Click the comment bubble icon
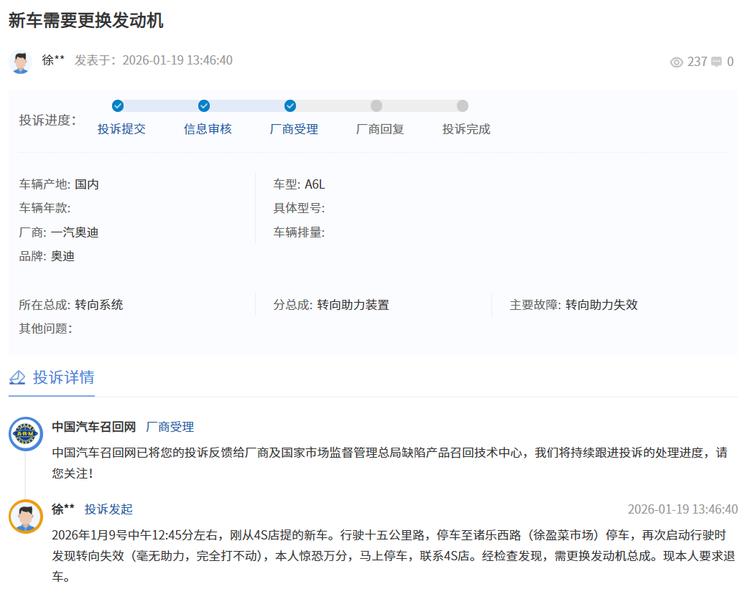 tap(717, 62)
